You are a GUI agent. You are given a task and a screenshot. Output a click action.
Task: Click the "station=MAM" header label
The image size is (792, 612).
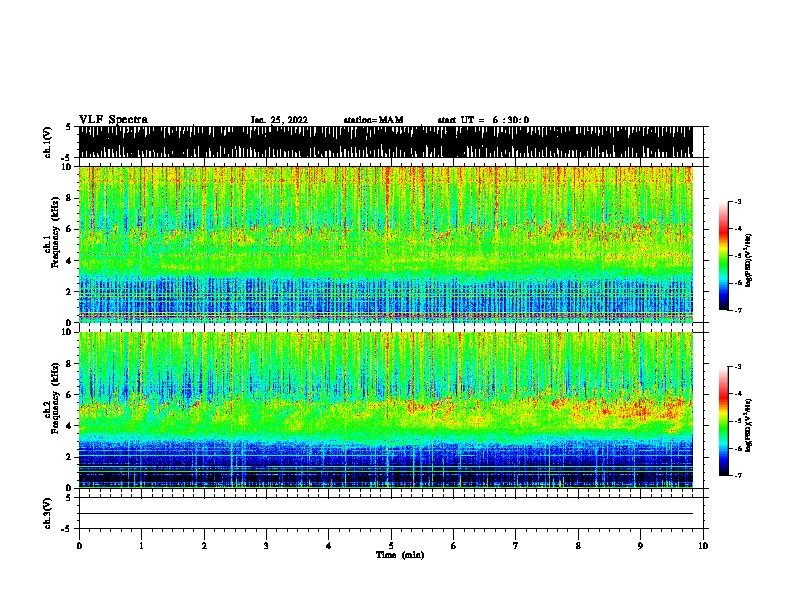click(373, 120)
